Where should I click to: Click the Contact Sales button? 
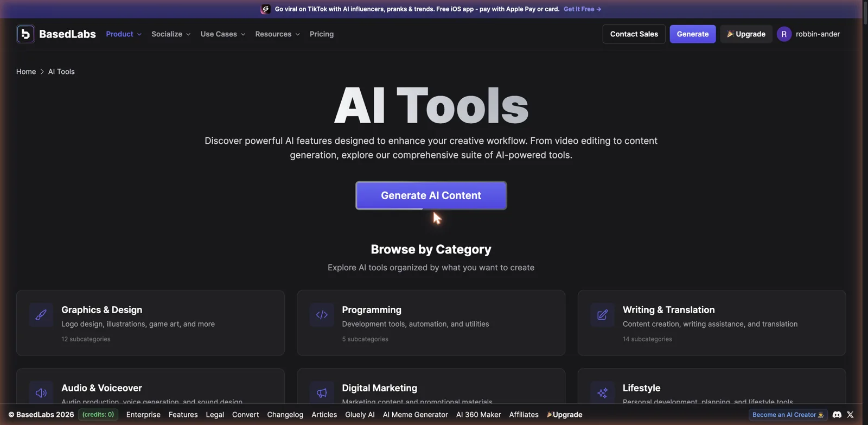634,34
